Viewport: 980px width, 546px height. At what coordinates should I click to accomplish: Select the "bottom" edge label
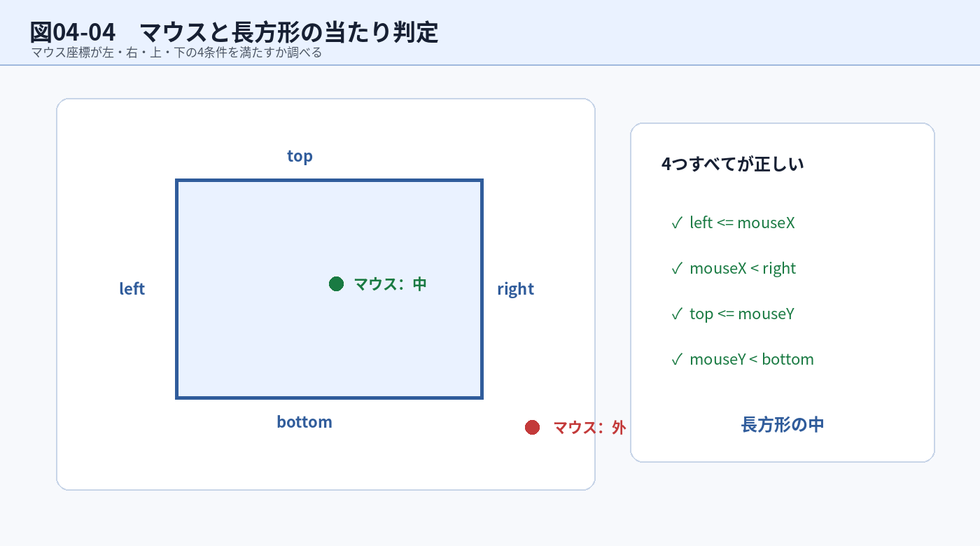click(304, 422)
